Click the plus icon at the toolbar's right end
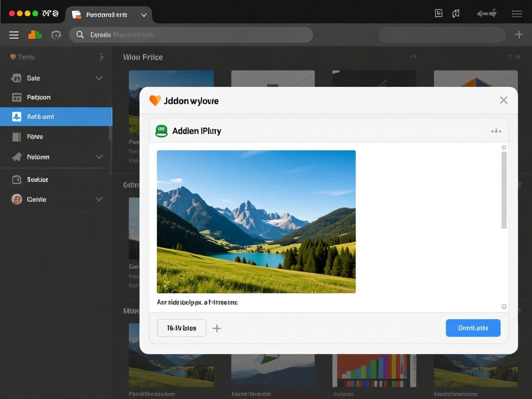Viewport: 532px width, 399px height. (519, 35)
